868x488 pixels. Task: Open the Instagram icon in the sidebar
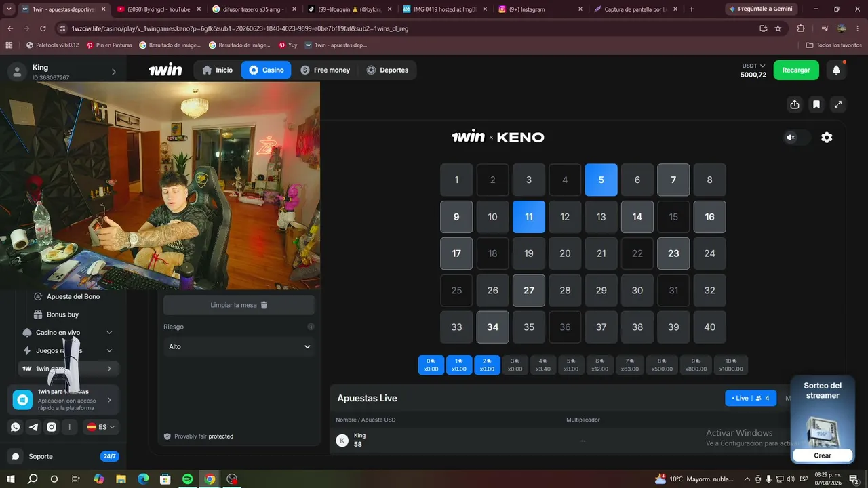click(x=52, y=427)
